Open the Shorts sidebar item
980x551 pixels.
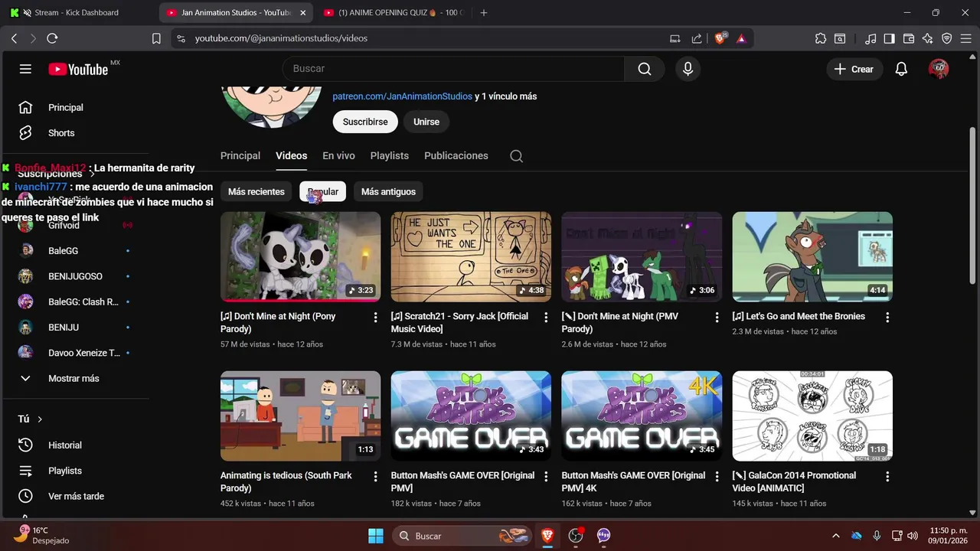point(61,133)
